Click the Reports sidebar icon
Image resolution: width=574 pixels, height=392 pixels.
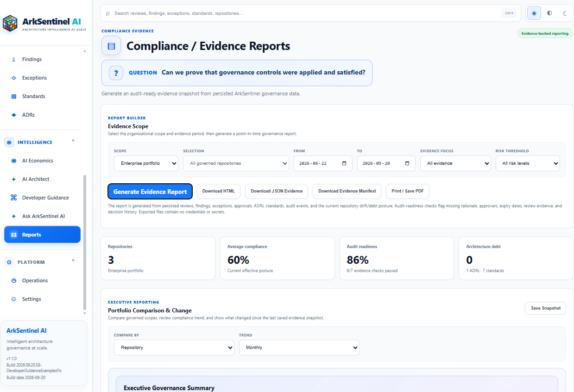click(13, 235)
